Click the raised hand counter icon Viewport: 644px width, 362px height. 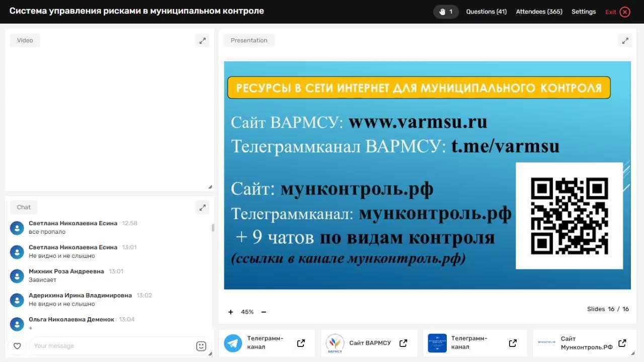pyautogui.click(x=446, y=12)
